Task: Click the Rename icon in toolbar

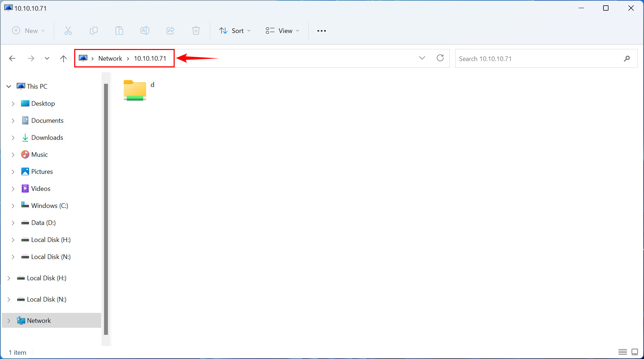Action: 145,31
